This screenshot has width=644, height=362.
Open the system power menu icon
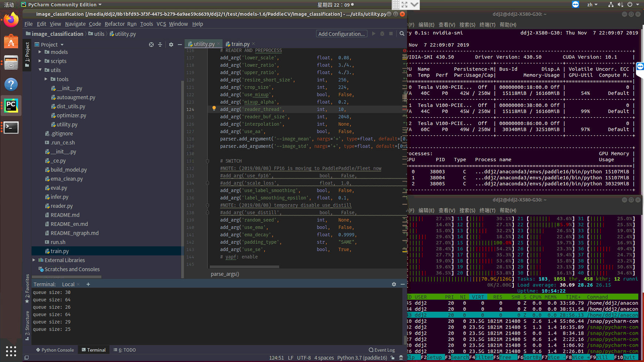[630, 4]
